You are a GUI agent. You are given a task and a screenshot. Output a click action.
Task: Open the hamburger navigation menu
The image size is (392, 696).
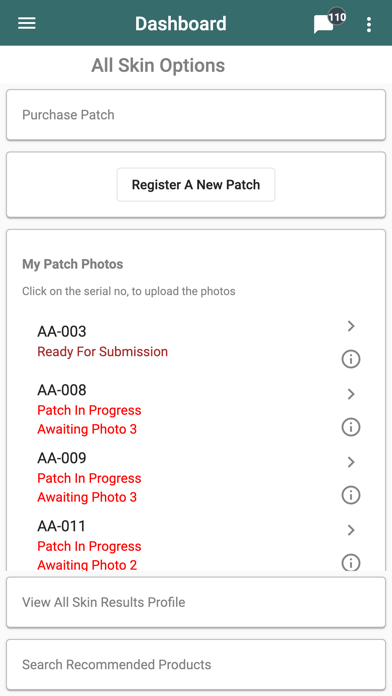(x=27, y=23)
